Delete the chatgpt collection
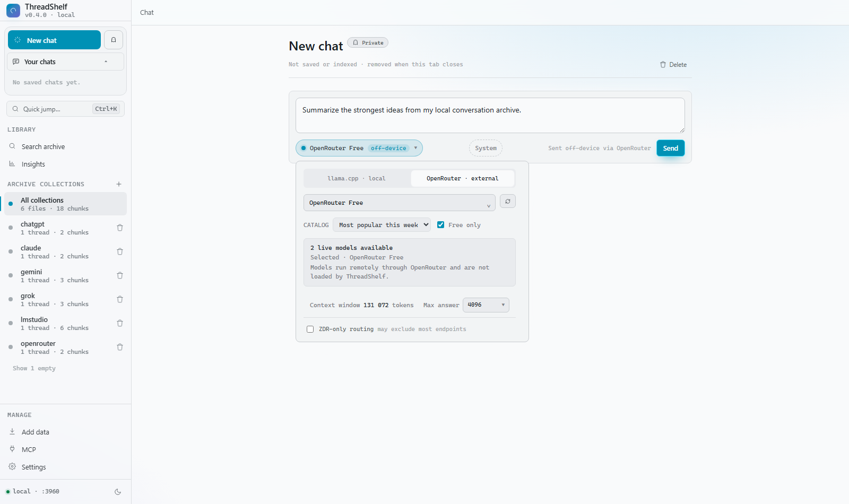This screenshot has width=849, height=504. click(x=120, y=228)
